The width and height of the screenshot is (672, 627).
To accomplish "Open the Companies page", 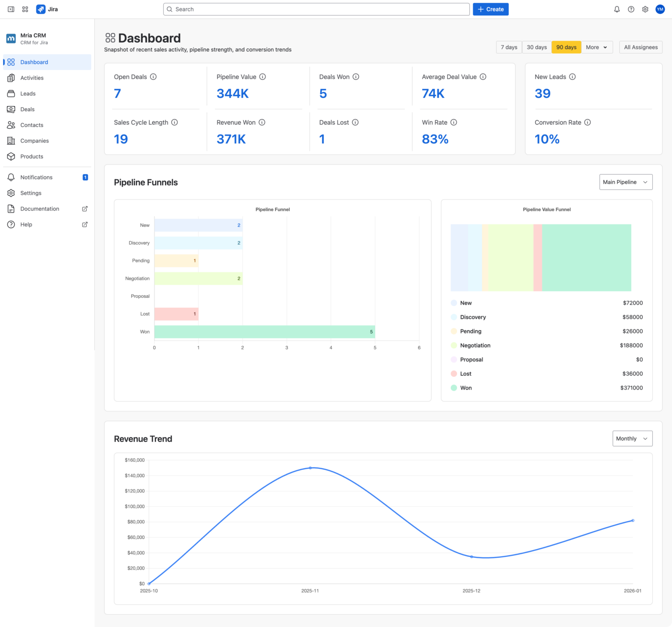I will (x=35, y=141).
